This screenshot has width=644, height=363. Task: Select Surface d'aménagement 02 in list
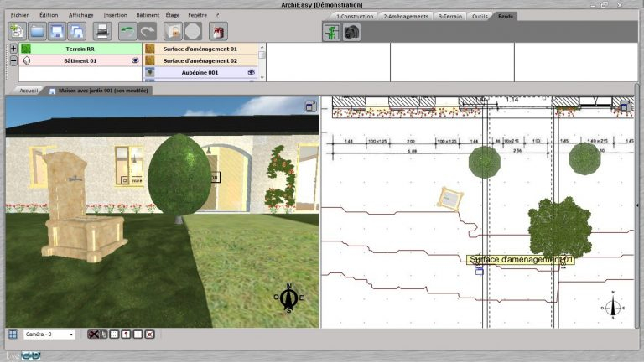point(200,61)
